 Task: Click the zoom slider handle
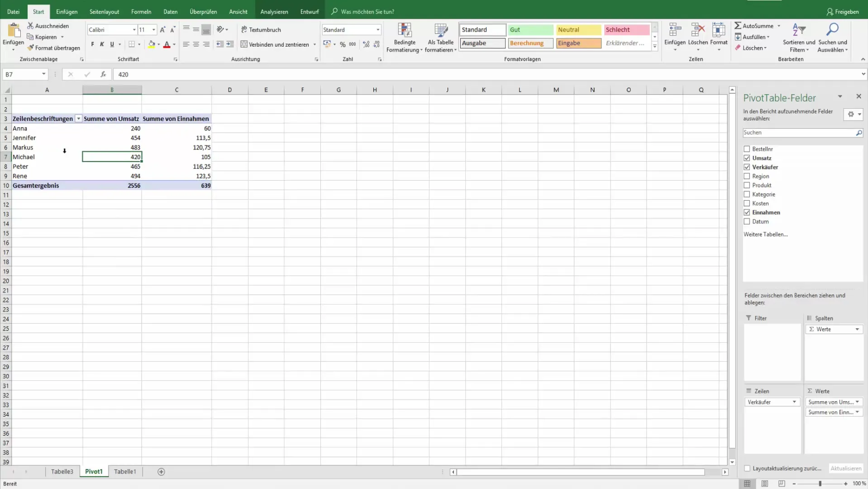(820, 484)
